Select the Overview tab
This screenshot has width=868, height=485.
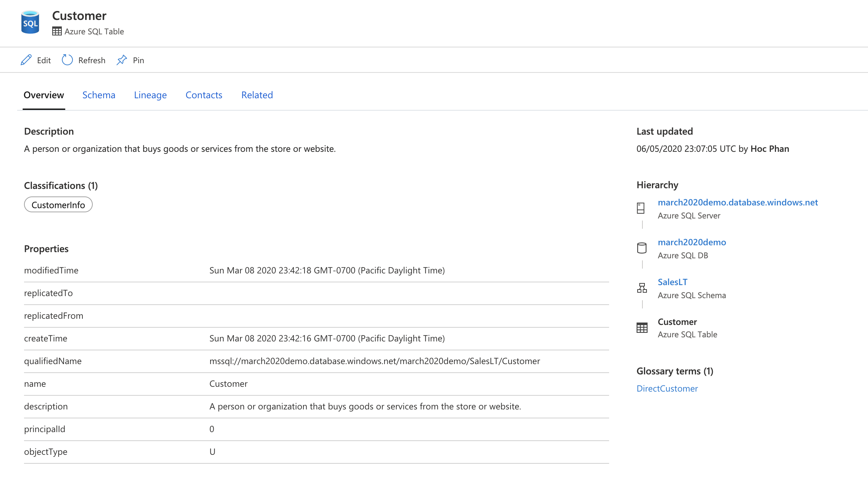(x=44, y=95)
